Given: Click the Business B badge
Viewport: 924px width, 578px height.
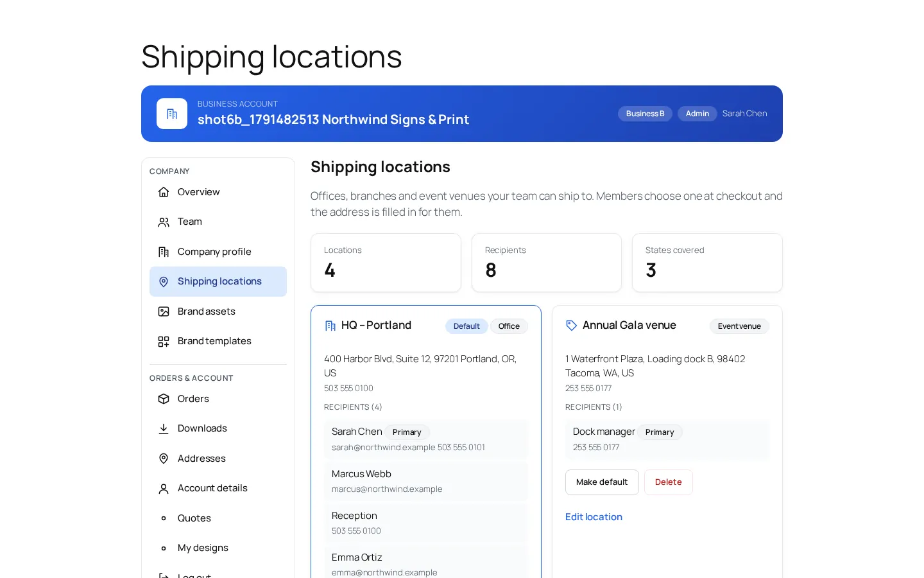Looking at the screenshot, I should point(645,114).
